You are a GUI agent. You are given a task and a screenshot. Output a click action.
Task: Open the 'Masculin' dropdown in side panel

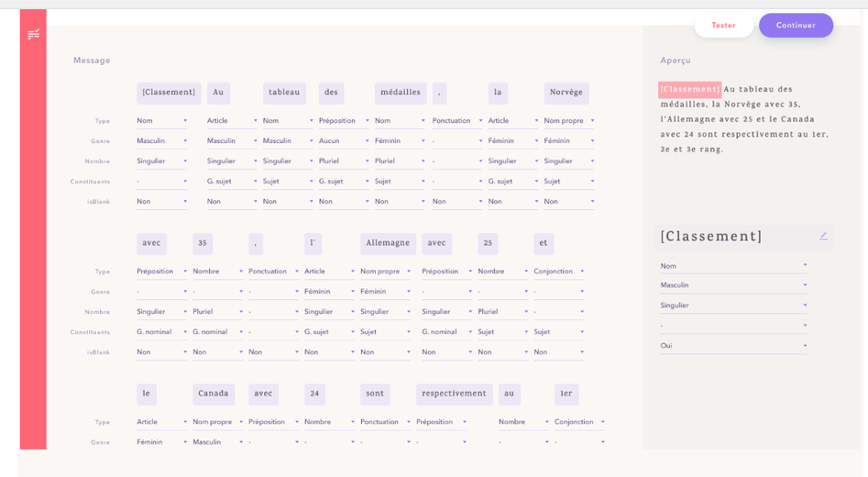click(733, 285)
